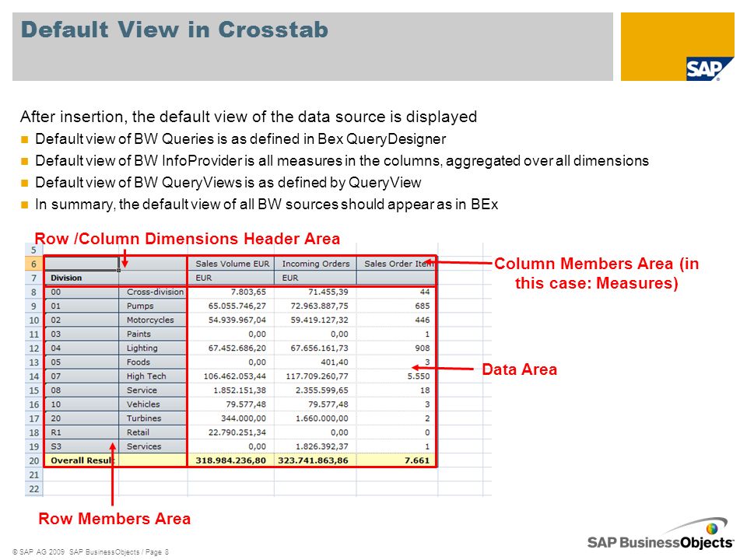Select the sales order items value 446

(397, 320)
